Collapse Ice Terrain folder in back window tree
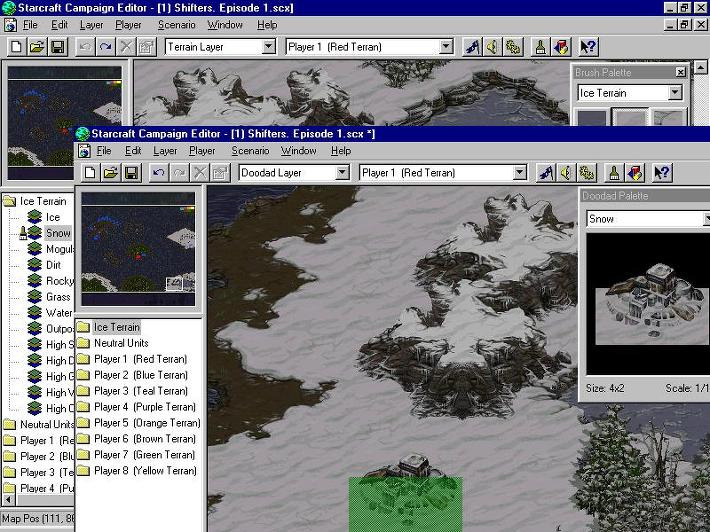Viewport: 710px width, 532px height. coord(10,201)
